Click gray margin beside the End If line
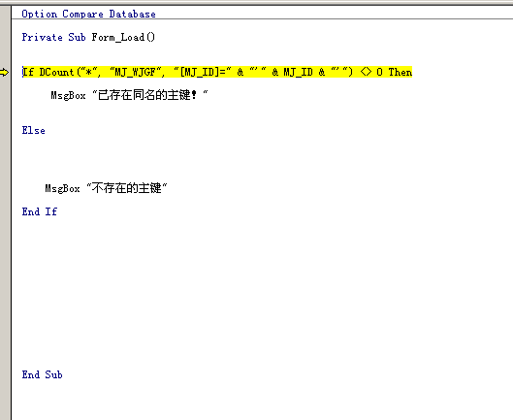The height and width of the screenshot is (420, 513). pos(5,211)
